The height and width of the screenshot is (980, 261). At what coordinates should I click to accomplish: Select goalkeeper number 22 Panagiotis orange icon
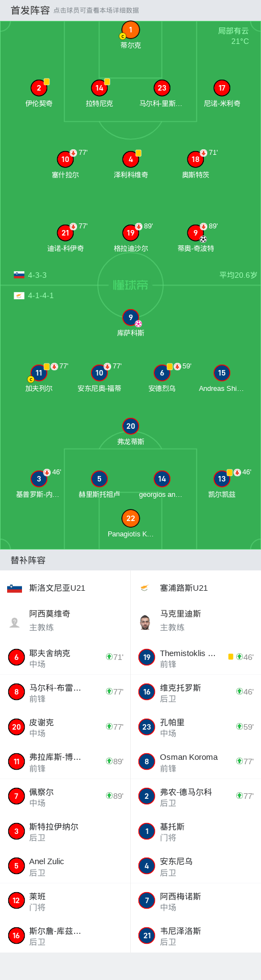tap(131, 518)
